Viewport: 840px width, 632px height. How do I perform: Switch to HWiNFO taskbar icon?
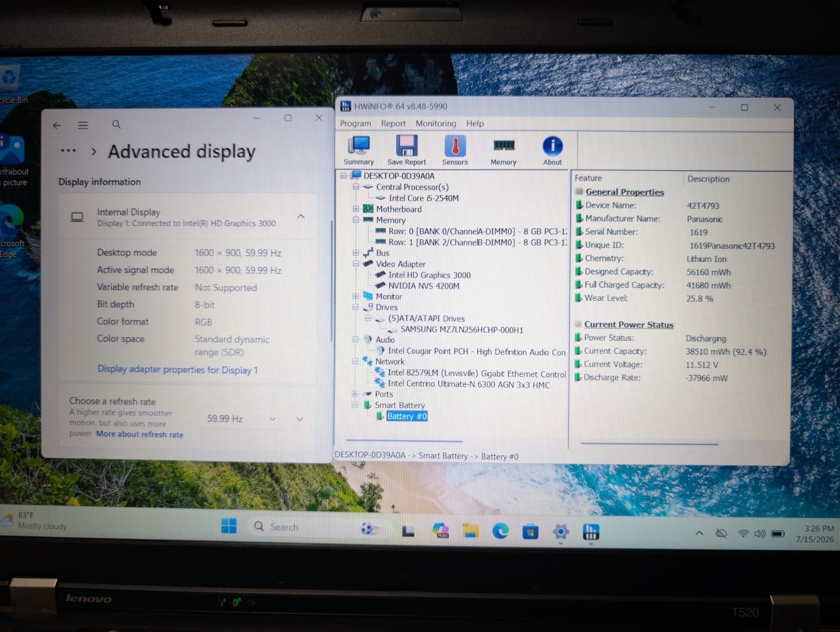[x=591, y=533]
